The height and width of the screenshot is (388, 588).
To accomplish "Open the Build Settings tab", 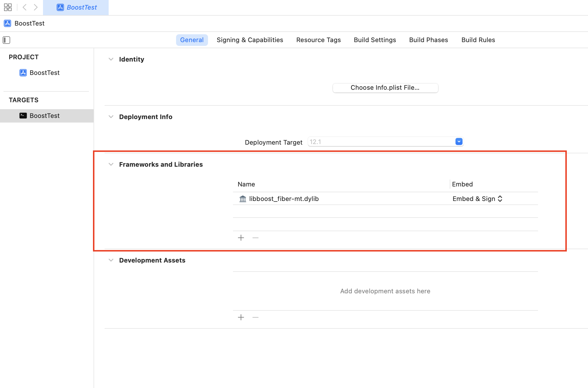I will click(x=375, y=40).
